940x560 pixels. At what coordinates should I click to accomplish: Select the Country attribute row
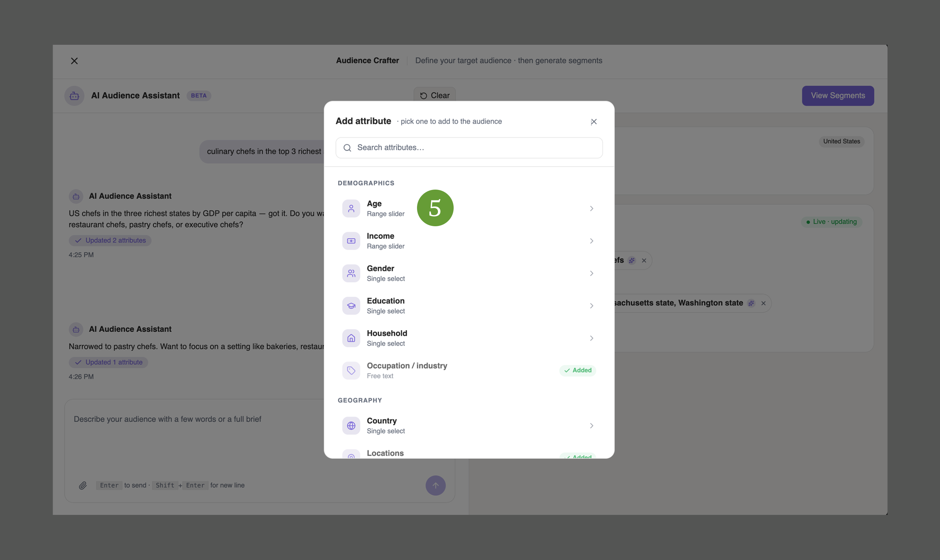[469, 426]
